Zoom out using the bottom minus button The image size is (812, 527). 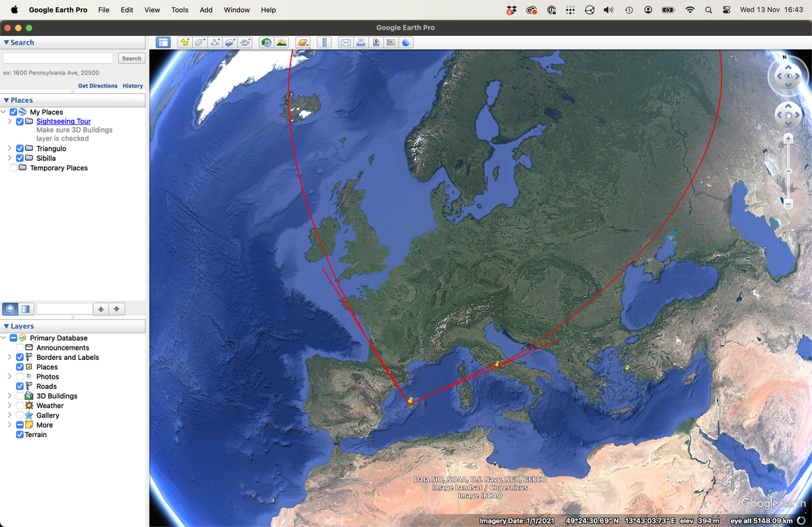tap(788, 203)
